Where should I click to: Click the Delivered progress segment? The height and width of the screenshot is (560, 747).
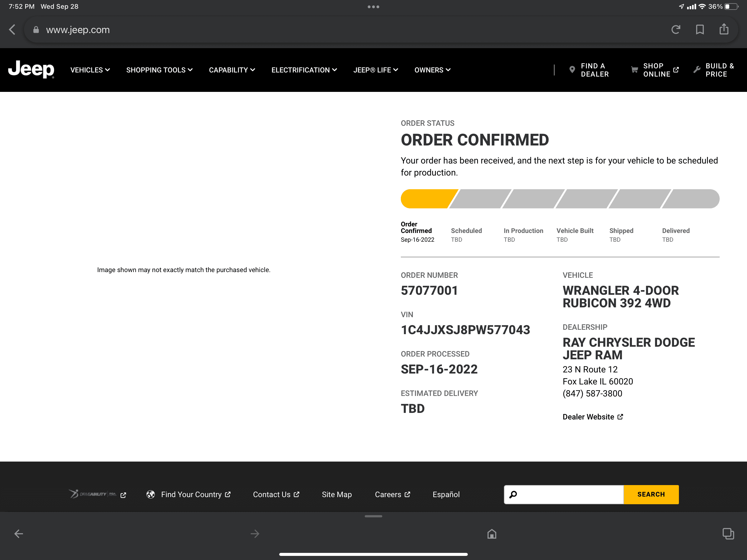[x=691, y=199]
